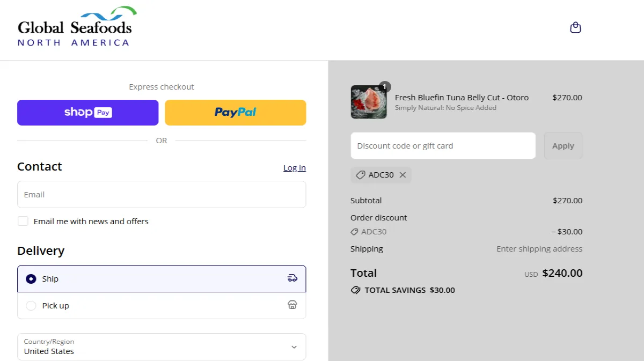Click the tag icon beside TOTAL SAVINGS
644x361 pixels.
click(355, 290)
